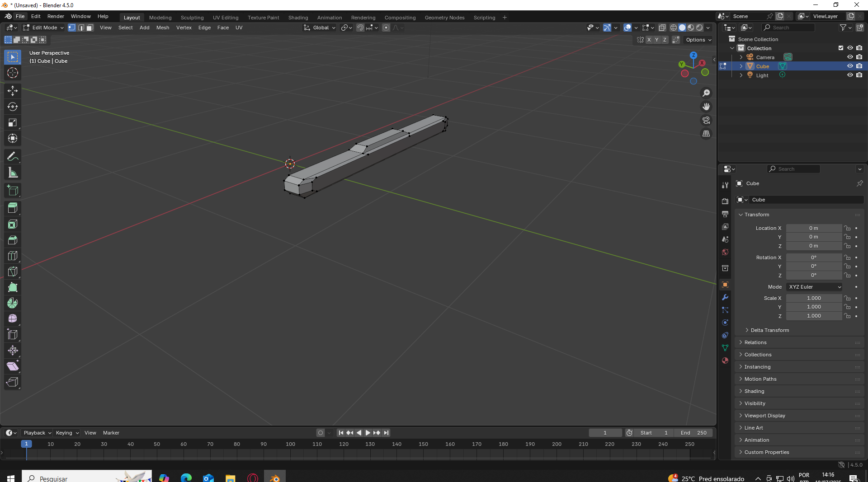Expand the Cube item in outliner
This screenshot has height=482, width=868.
741,66
